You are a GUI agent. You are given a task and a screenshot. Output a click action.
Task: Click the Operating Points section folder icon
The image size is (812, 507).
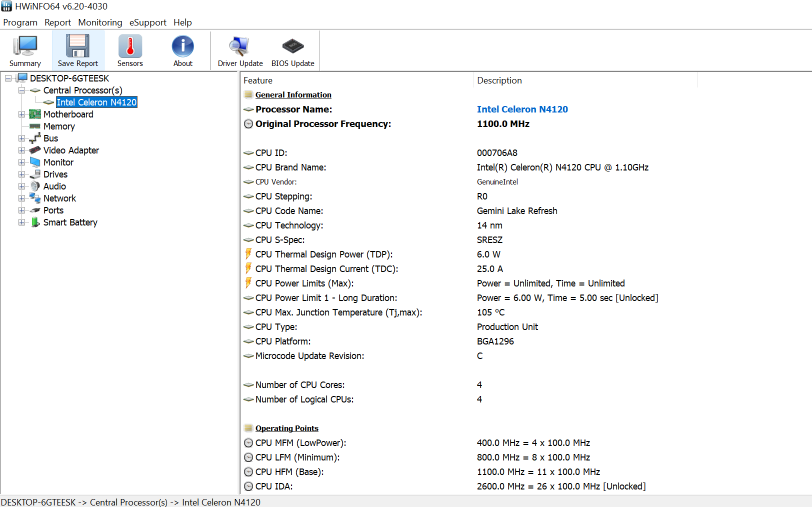pos(248,428)
